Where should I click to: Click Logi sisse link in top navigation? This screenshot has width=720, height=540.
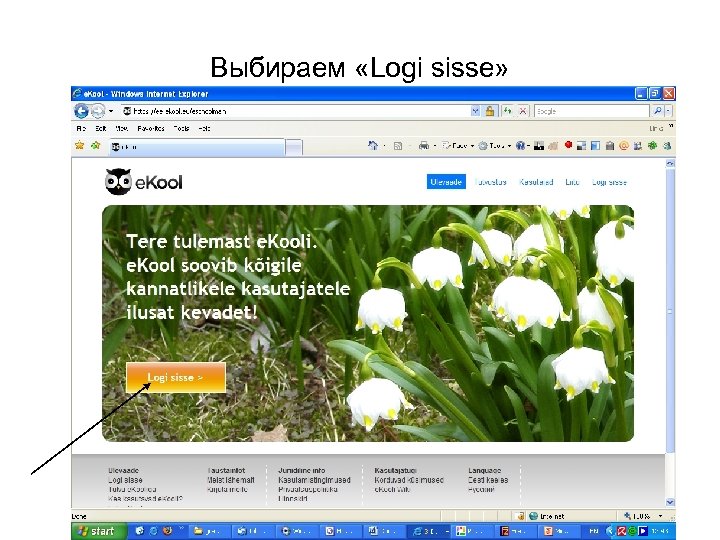tap(609, 182)
